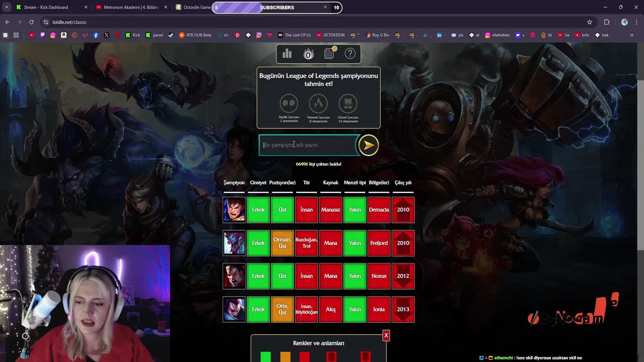Select the 2012 release year cell
644x362 pixels.
tap(403, 276)
